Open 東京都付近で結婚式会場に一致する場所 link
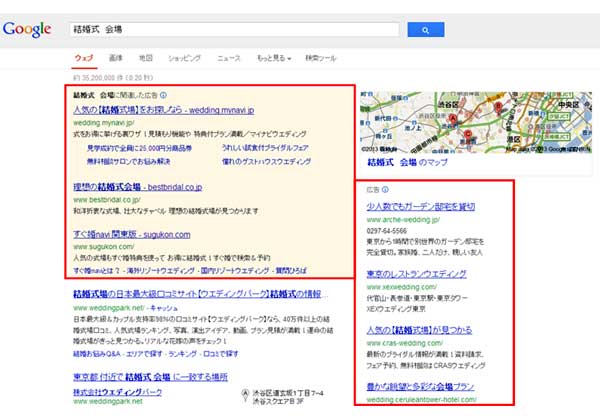Image resolution: width=600 pixels, height=420 pixels. pos(150,377)
